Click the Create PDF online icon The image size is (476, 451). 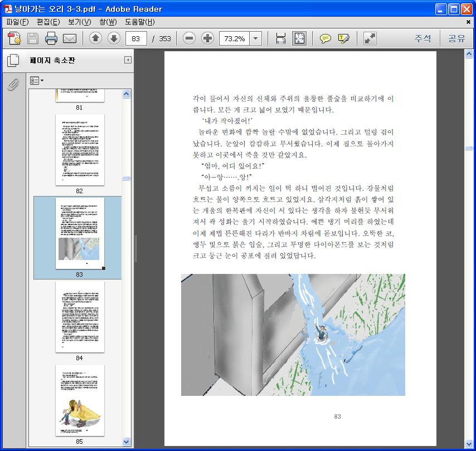pos(14,38)
